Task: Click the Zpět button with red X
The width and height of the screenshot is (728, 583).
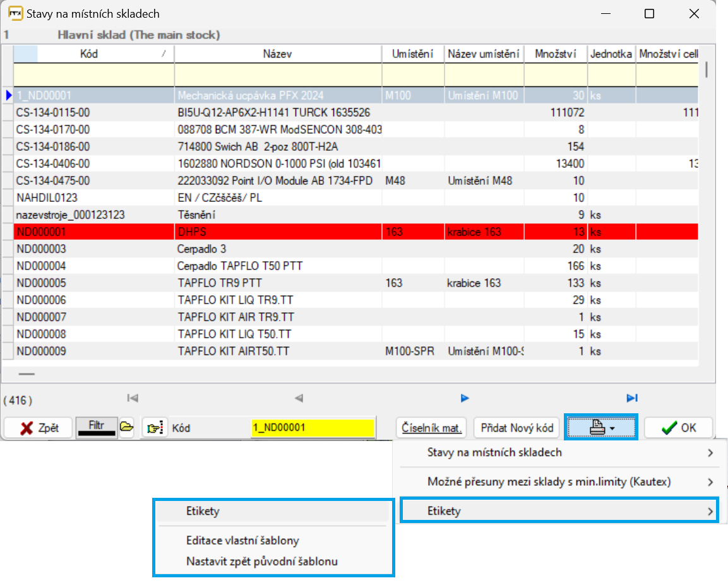Action: pyautogui.click(x=39, y=428)
